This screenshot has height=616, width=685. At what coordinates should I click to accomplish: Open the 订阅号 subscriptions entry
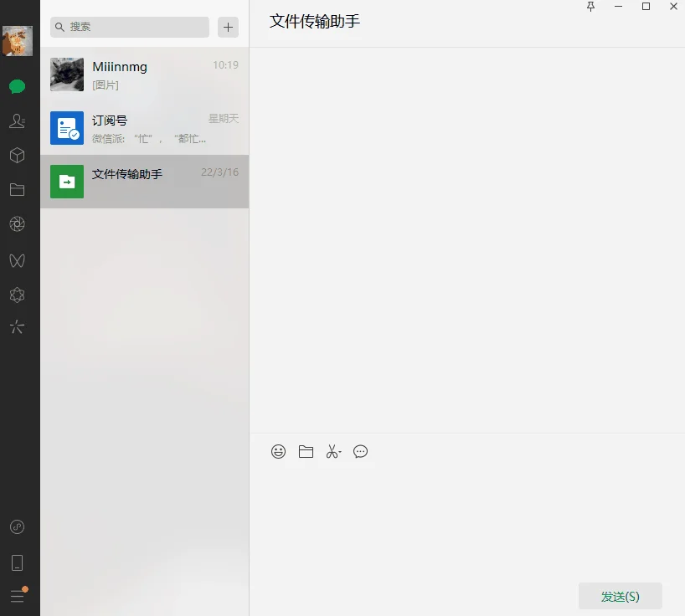(145, 128)
